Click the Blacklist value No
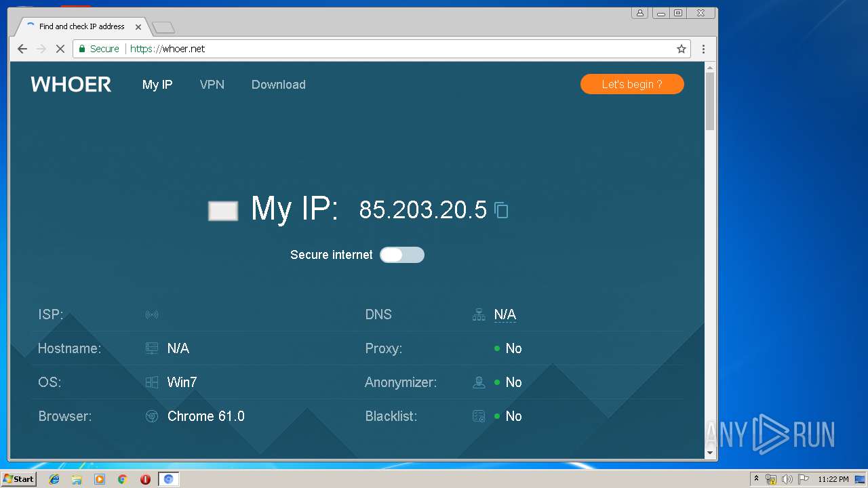This screenshot has height=488, width=868. pyautogui.click(x=513, y=416)
